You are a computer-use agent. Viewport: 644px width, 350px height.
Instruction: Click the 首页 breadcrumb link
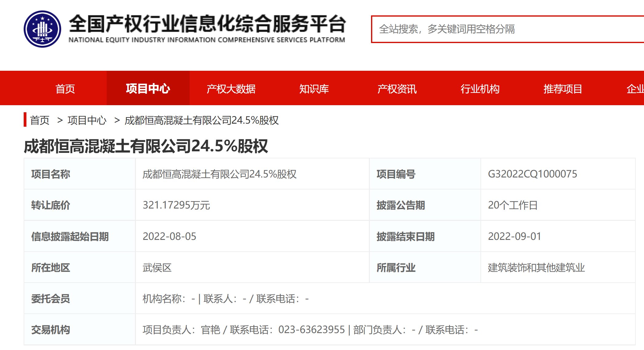40,120
